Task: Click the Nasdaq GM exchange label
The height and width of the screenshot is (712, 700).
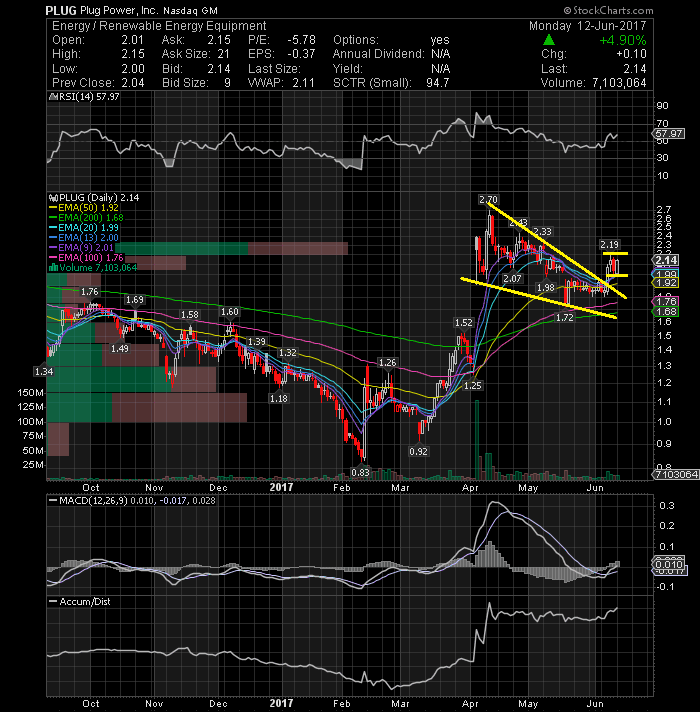Action: 191,10
